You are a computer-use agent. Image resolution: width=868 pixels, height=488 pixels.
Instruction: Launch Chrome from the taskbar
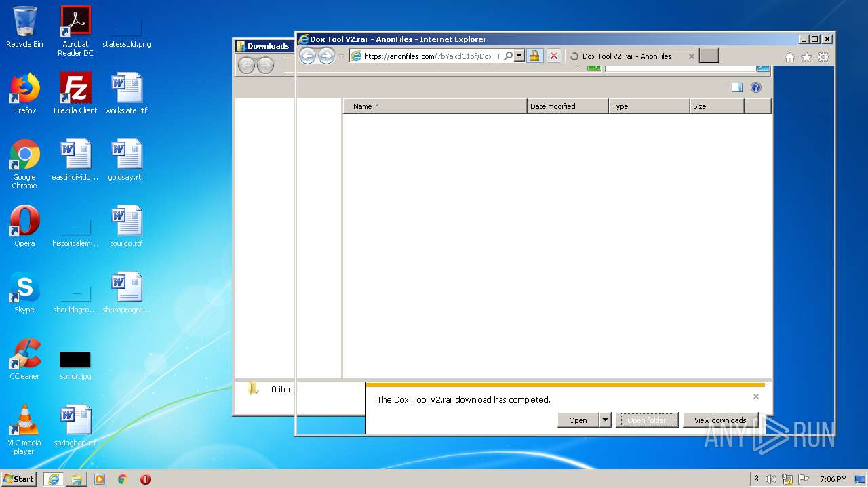[x=123, y=479]
